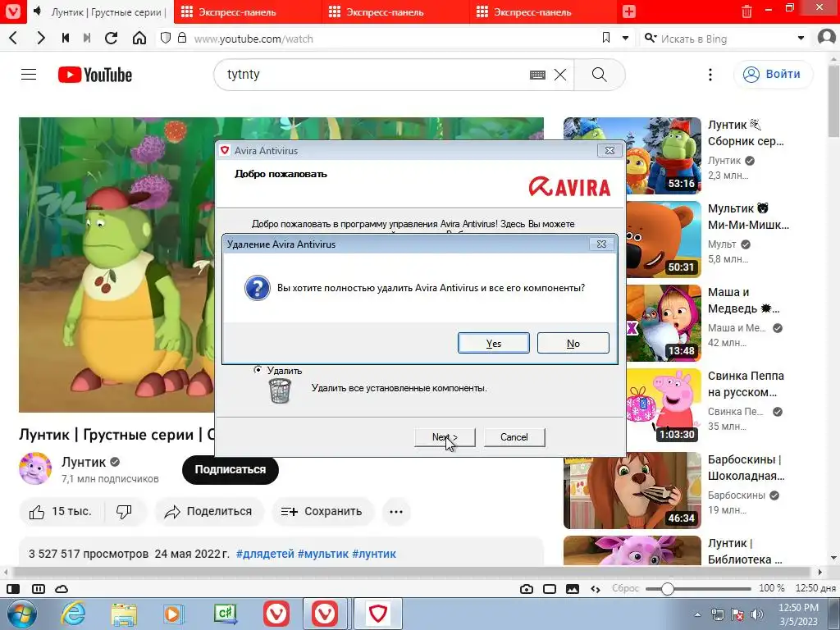Reset zoom with Сброс button
The height and width of the screenshot is (630, 840).
tap(625, 589)
